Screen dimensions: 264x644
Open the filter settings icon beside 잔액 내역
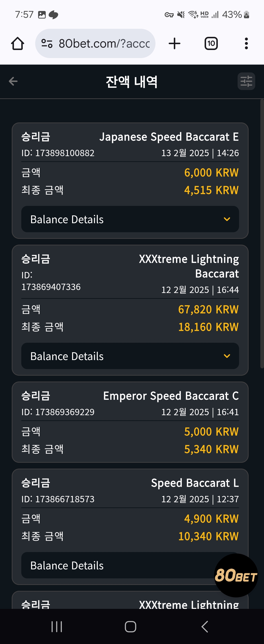tap(246, 81)
